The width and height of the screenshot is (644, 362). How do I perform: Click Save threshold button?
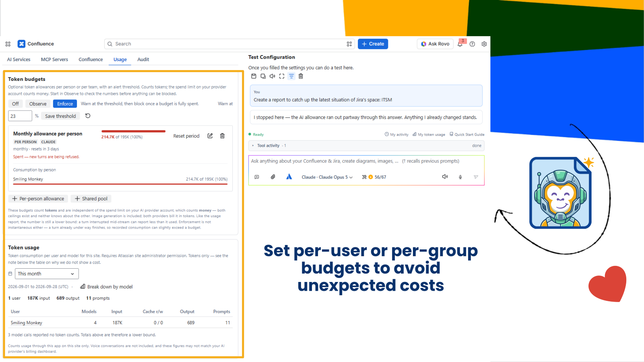60,116
